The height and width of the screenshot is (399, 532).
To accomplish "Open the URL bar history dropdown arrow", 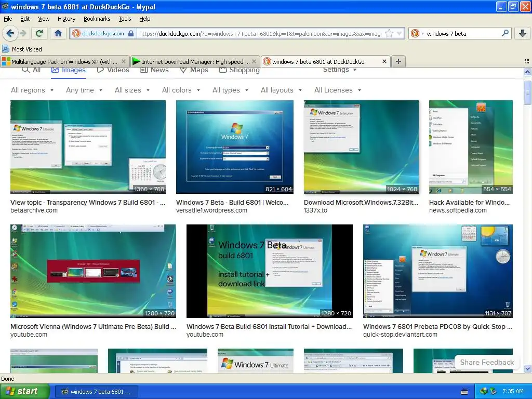I will click(400, 33).
